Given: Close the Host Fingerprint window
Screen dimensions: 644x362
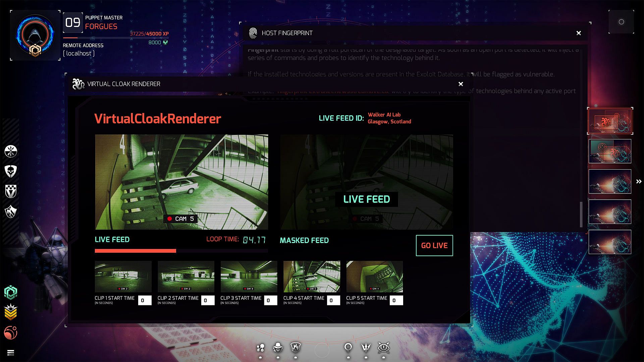Looking at the screenshot, I should tap(579, 33).
